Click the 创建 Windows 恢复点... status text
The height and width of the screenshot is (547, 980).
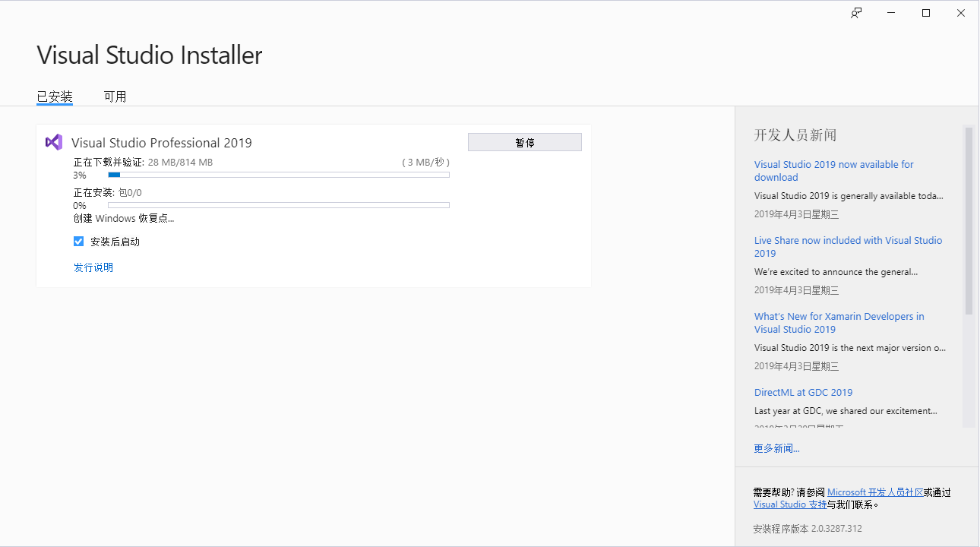coord(124,219)
